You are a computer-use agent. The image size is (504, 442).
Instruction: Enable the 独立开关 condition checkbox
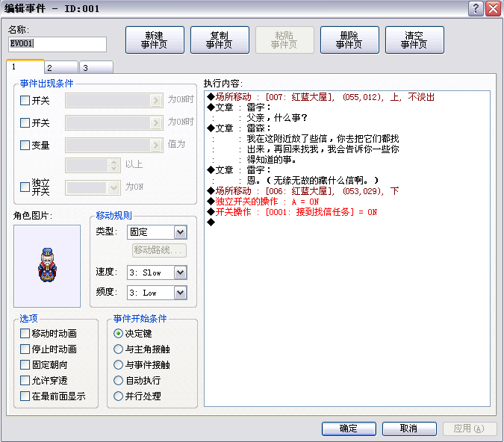point(25,187)
